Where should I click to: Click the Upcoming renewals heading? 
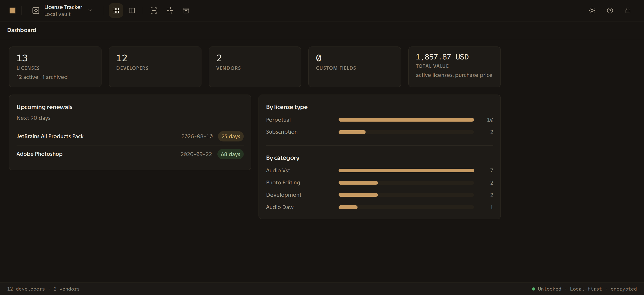tap(44, 107)
